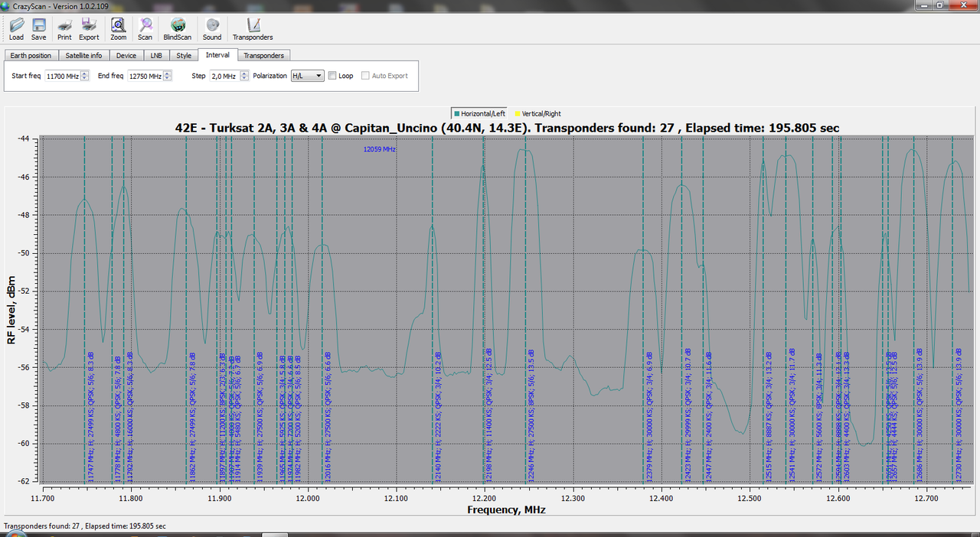Save the scan with the Save icon
980x537 pixels.
(38, 29)
